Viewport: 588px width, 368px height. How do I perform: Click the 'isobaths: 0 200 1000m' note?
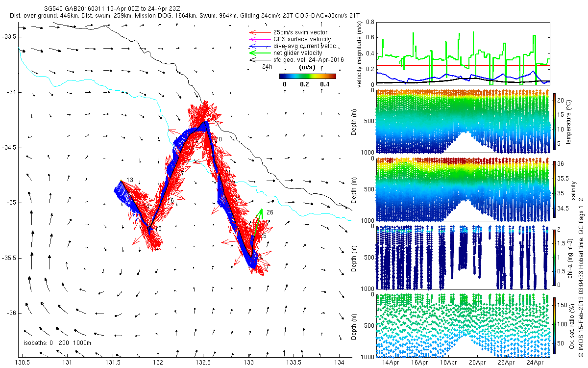click(57, 343)
